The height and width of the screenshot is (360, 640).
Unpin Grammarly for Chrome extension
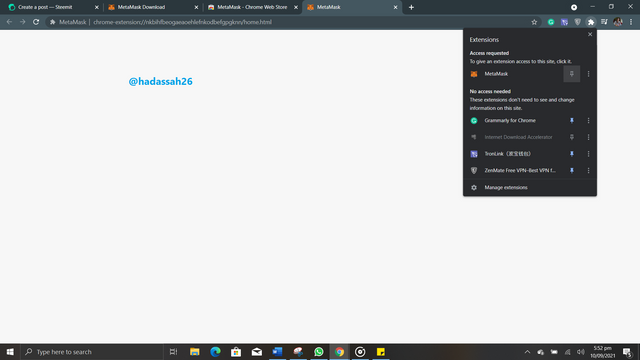point(571,120)
